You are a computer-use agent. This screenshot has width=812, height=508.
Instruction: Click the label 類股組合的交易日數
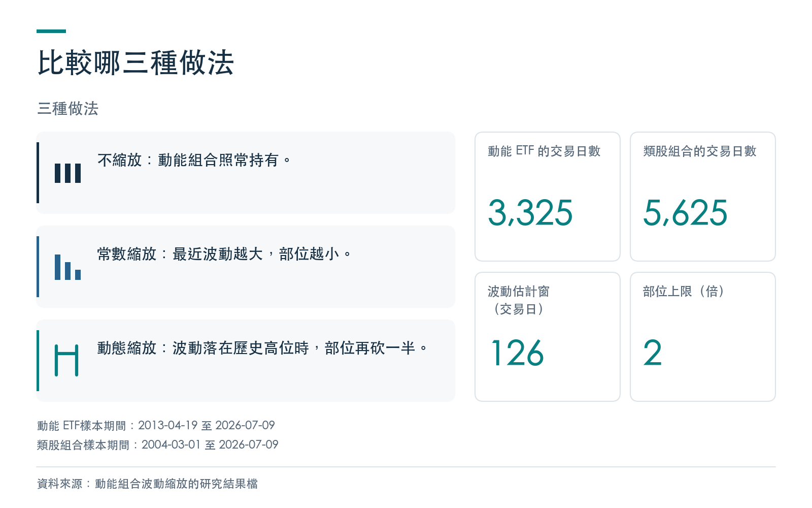point(699,151)
